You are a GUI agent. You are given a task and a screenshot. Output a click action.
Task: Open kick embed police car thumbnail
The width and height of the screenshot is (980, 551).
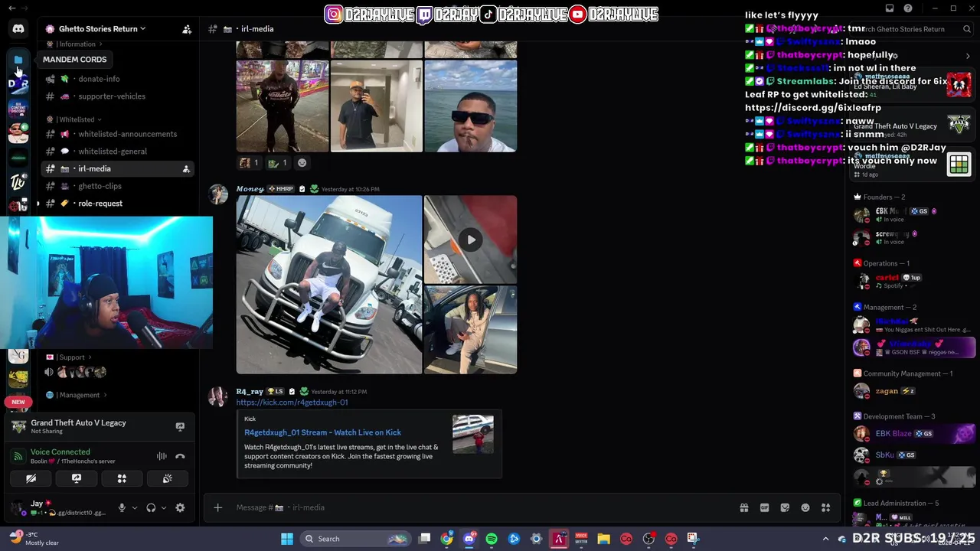pyautogui.click(x=473, y=434)
